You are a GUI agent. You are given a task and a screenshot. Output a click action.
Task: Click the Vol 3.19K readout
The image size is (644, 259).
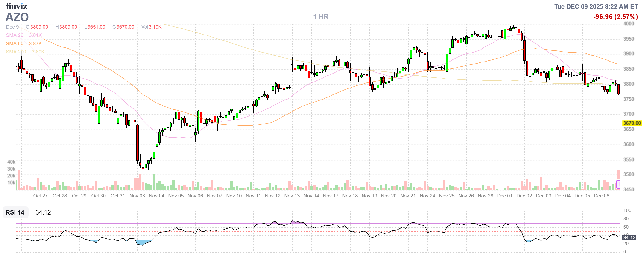point(152,27)
